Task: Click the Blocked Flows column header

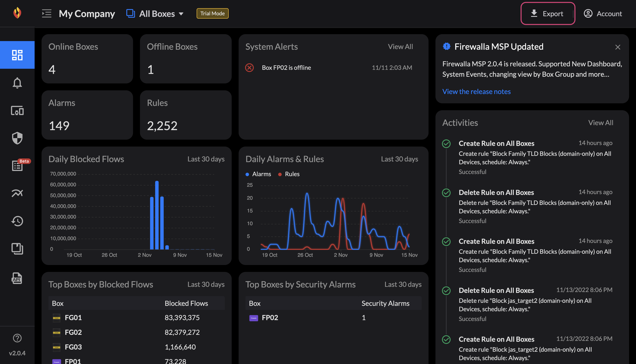Action: pyautogui.click(x=186, y=303)
